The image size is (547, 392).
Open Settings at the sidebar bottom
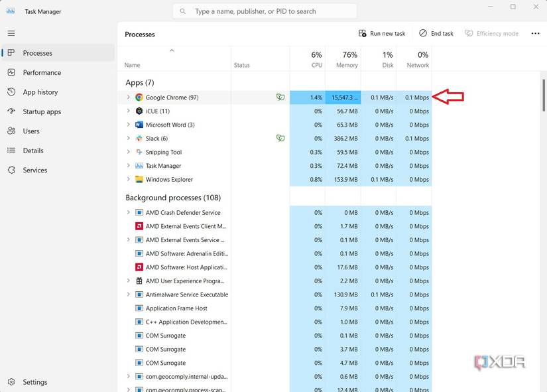(58, 382)
